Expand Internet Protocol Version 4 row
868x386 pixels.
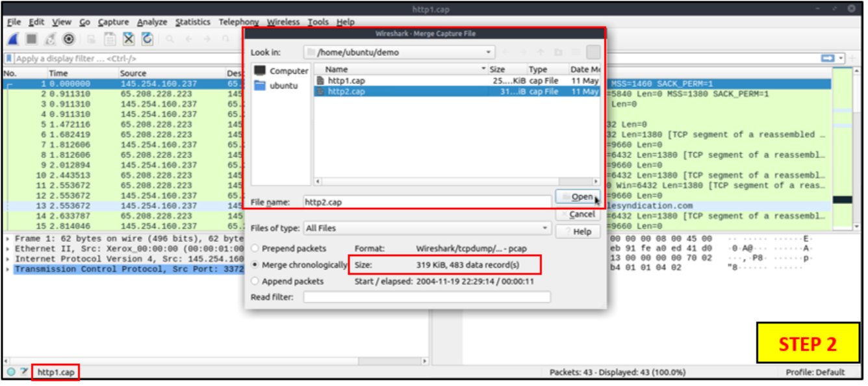pos(8,259)
